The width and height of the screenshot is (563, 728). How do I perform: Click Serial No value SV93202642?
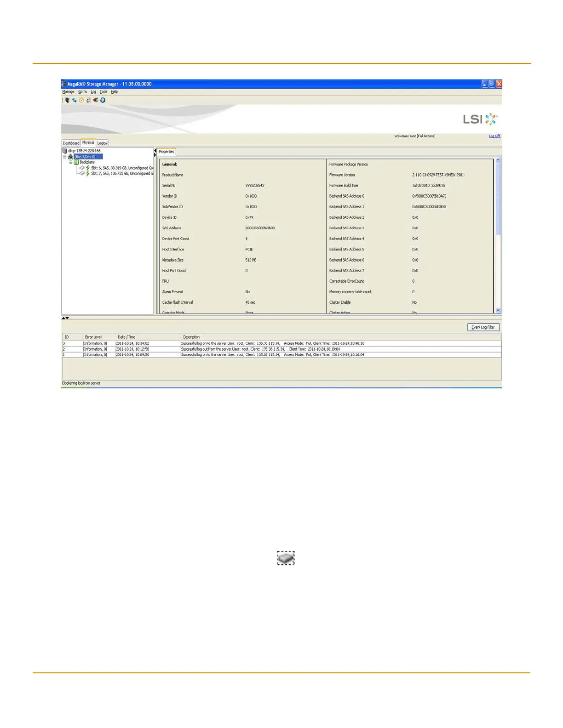coord(255,186)
